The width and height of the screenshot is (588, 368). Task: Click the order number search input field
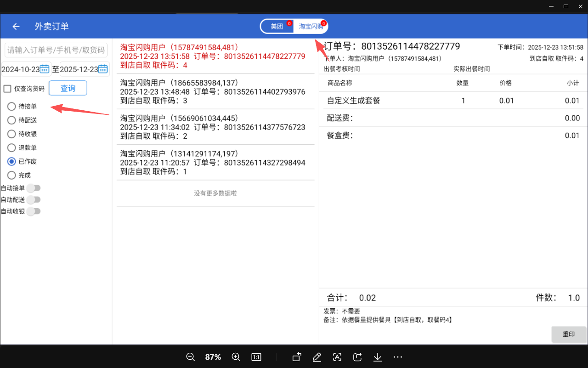[x=56, y=50]
